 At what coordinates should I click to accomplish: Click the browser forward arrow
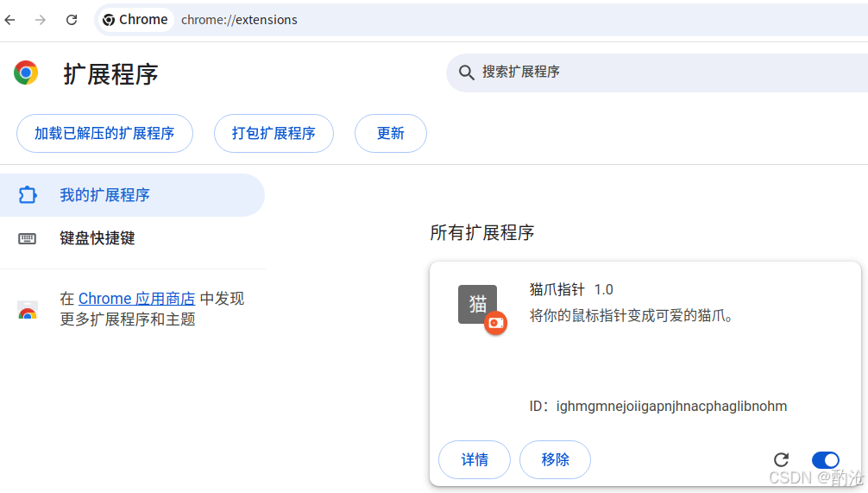point(41,20)
